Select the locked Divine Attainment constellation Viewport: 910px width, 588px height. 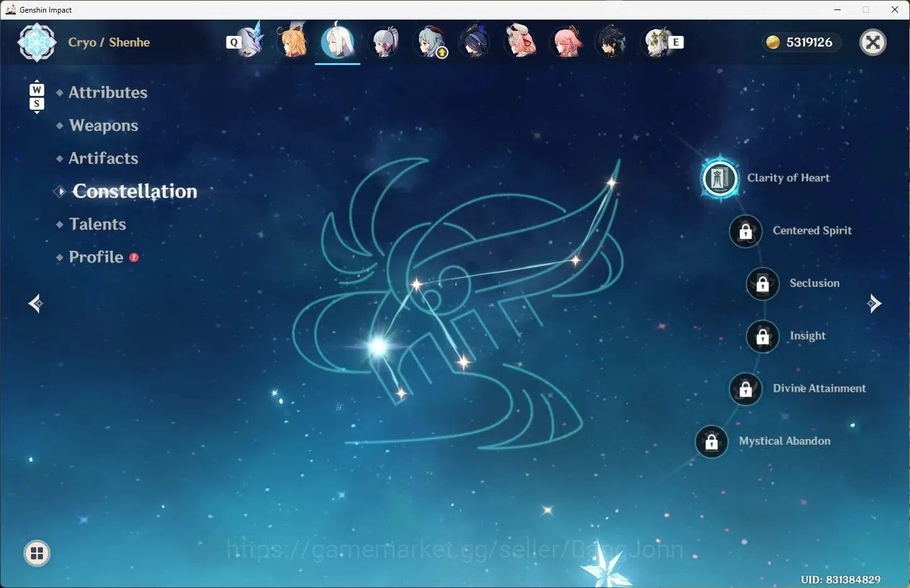[x=746, y=389]
